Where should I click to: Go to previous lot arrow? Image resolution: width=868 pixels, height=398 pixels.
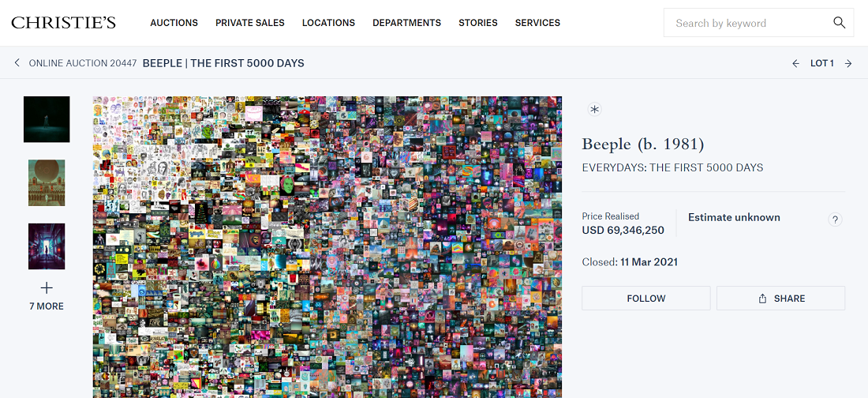pos(795,63)
